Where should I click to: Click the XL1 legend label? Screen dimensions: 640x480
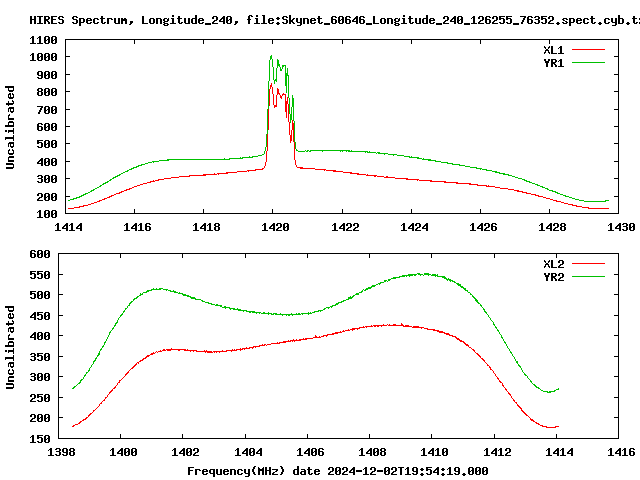553,50
